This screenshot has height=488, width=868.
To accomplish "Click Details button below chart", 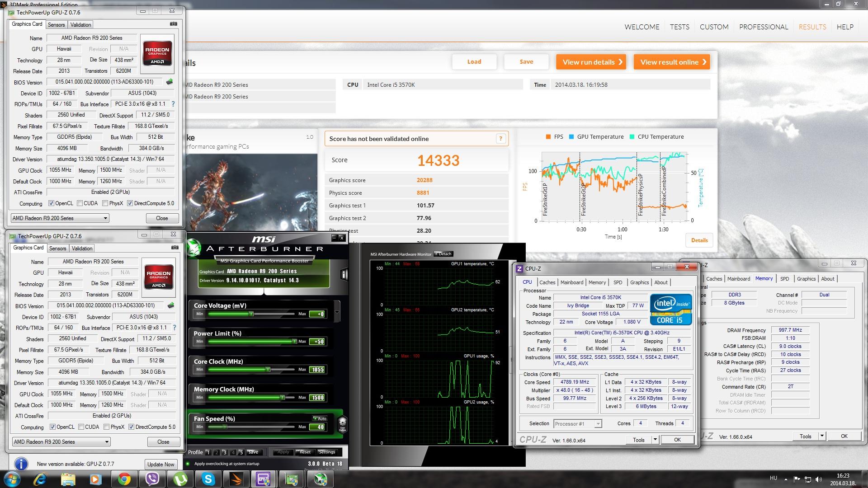I will point(699,240).
